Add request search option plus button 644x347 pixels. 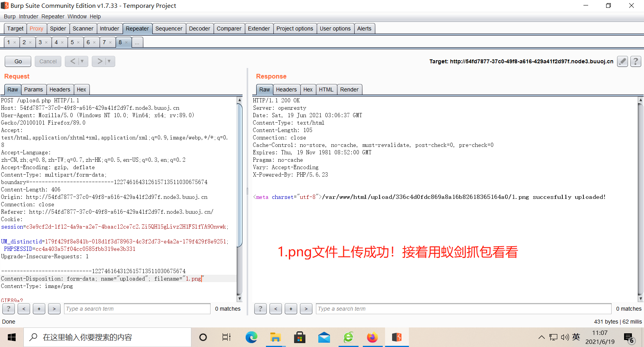[39, 309]
